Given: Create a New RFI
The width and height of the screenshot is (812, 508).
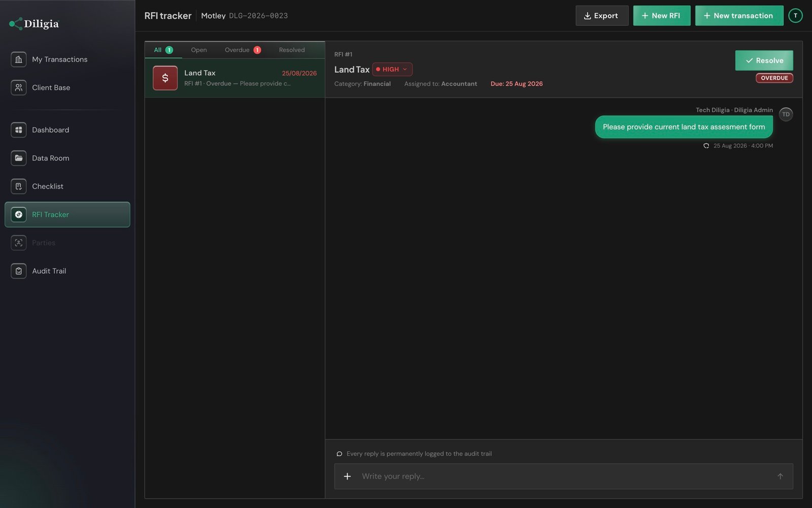Looking at the screenshot, I should point(662,16).
